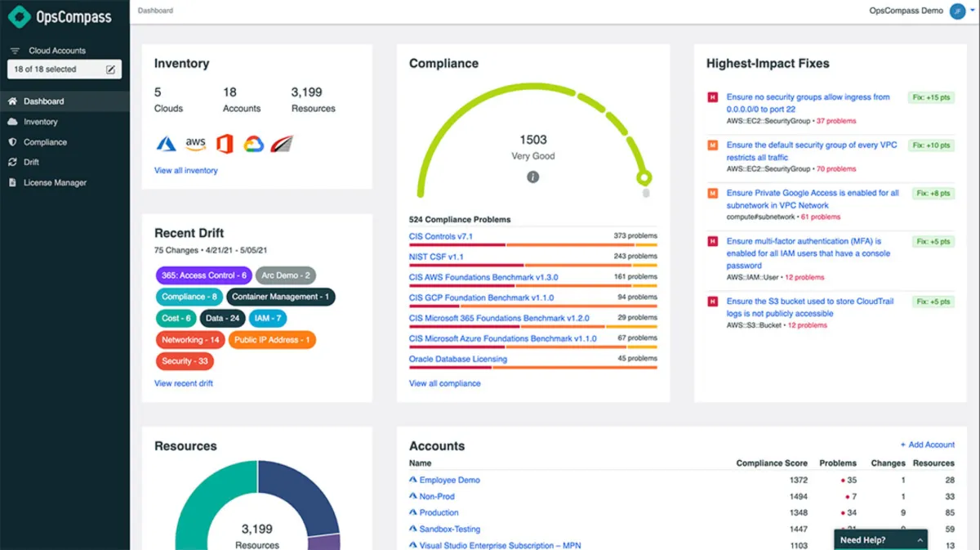Screen dimensions: 980x550
Task: Click the M severity badge for default VPC fix
Action: click(712, 145)
